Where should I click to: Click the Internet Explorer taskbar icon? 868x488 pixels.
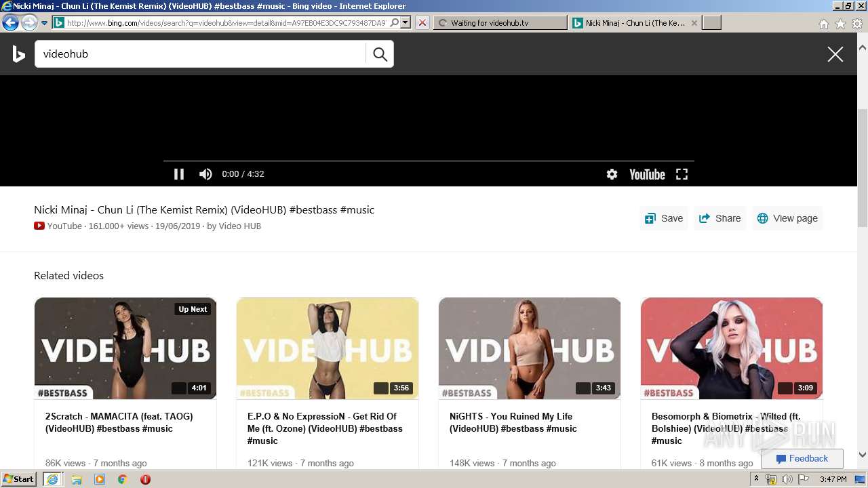tap(53, 479)
